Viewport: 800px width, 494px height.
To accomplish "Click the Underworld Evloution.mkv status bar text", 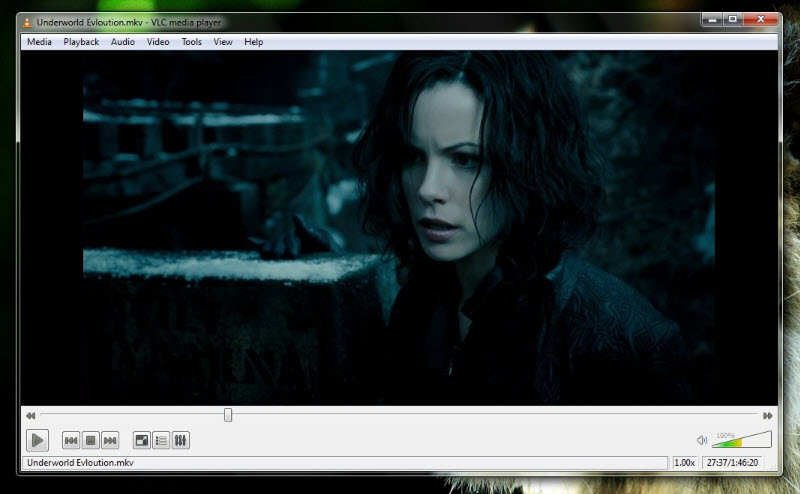I will coord(80,462).
